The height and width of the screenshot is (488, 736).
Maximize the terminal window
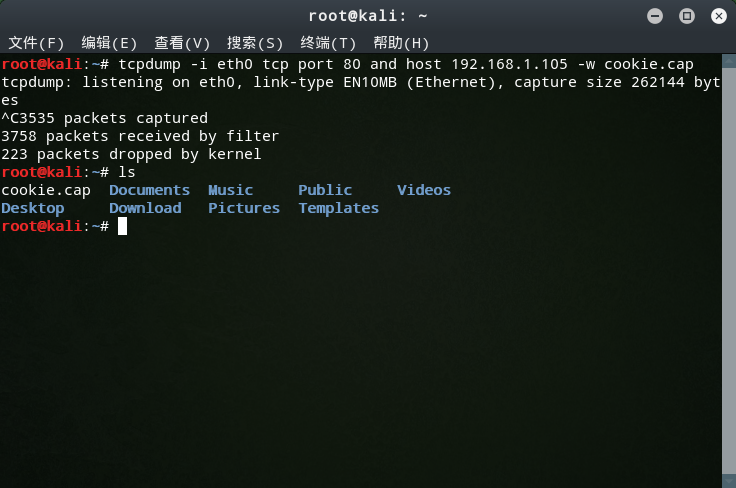click(687, 16)
